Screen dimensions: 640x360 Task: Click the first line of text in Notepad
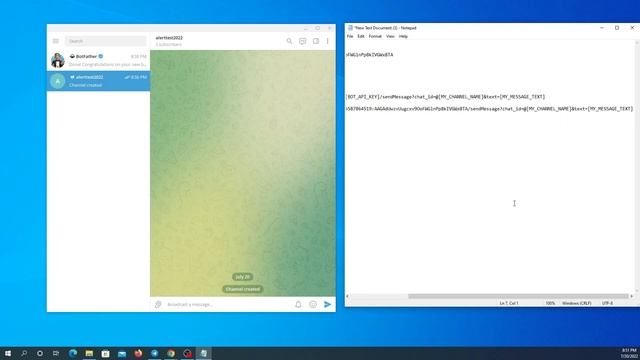[369, 55]
